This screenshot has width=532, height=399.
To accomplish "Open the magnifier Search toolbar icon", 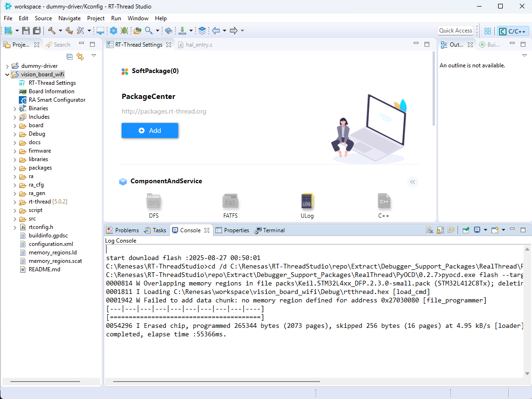I will [148, 31].
